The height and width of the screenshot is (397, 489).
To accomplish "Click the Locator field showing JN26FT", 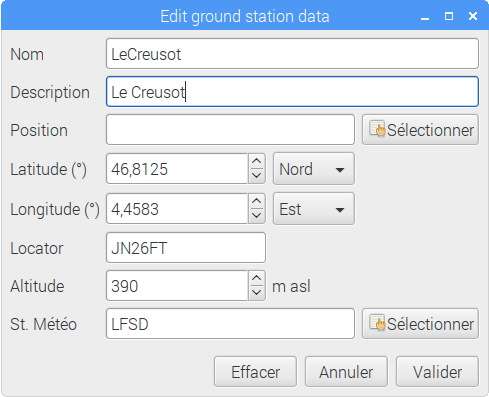I will [186, 248].
